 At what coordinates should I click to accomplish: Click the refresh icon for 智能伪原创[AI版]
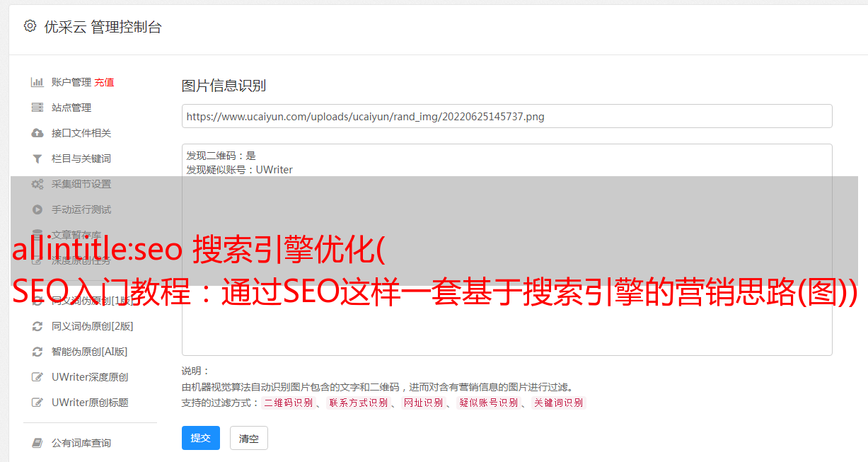tap(37, 352)
